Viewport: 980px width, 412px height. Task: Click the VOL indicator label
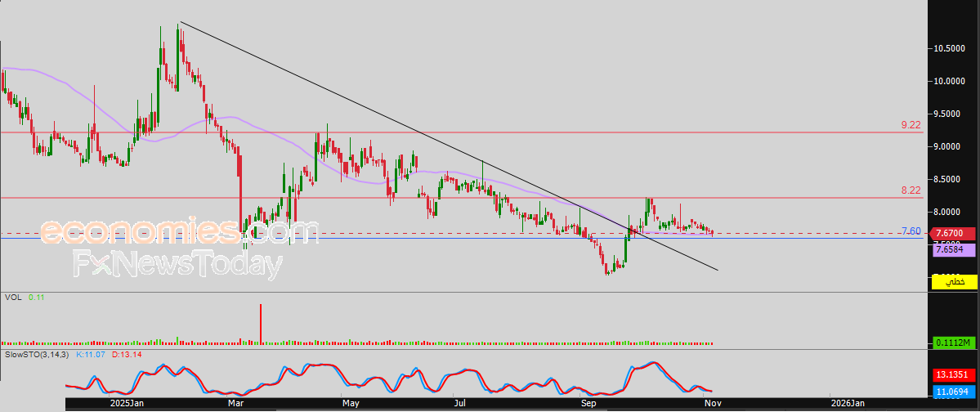click(x=13, y=298)
